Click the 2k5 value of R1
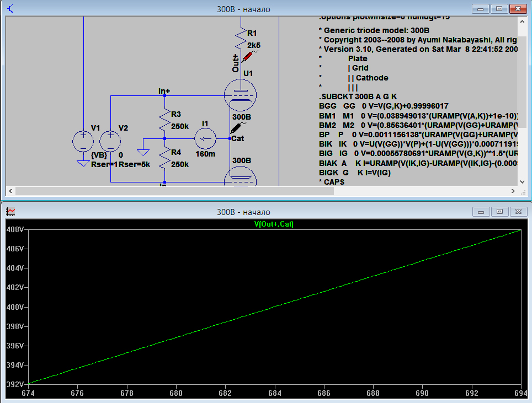The height and width of the screenshot is (403, 532). 253,44
